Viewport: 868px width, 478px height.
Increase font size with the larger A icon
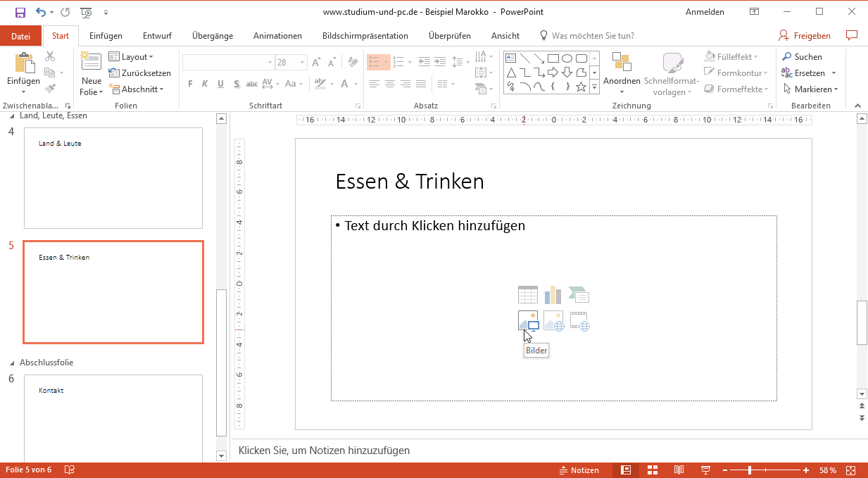(x=316, y=63)
